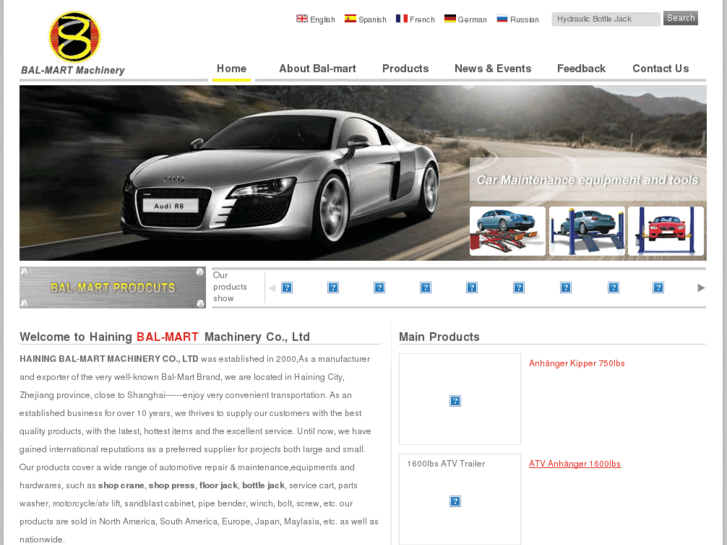This screenshot has height=545, width=727.
Task: Switch site language to German
Action: tap(472, 19)
